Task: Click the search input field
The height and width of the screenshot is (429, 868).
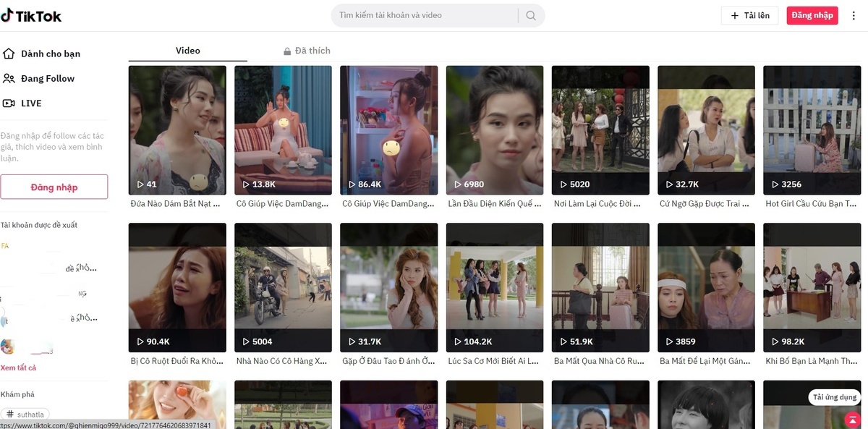Action: (x=427, y=14)
